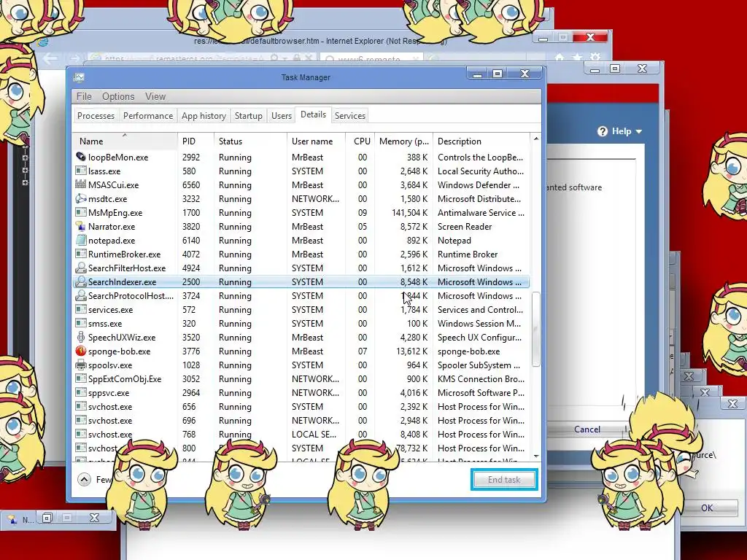This screenshot has height=560, width=747.
Task: Click the scrollbar down arrow
Action: click(536, 456)
